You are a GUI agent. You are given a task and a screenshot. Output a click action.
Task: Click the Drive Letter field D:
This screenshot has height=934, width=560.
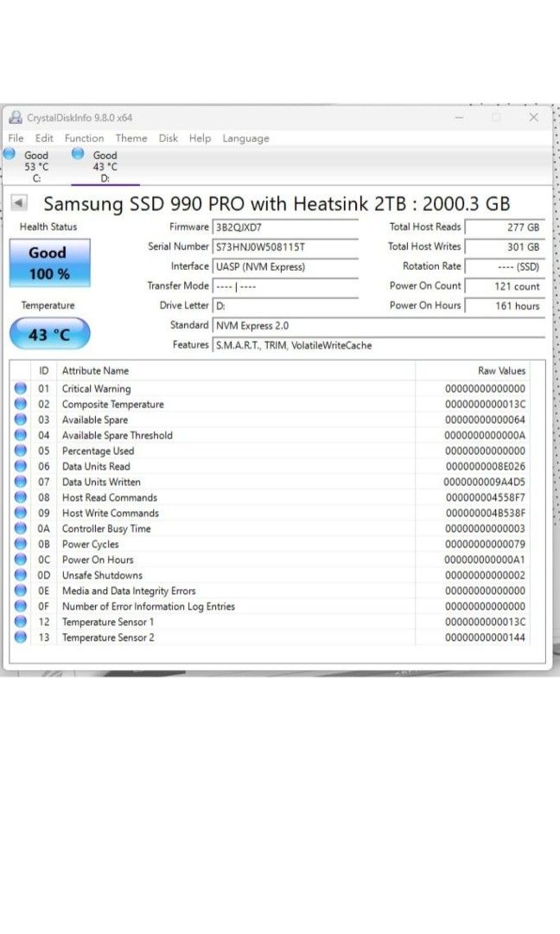286,306
